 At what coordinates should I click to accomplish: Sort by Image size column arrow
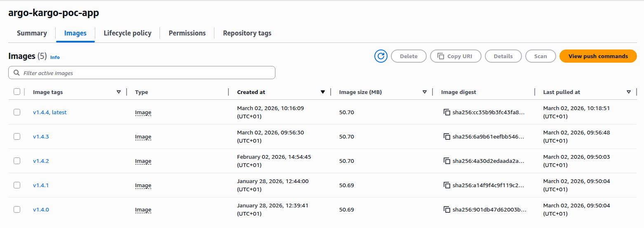click(425, 92)
